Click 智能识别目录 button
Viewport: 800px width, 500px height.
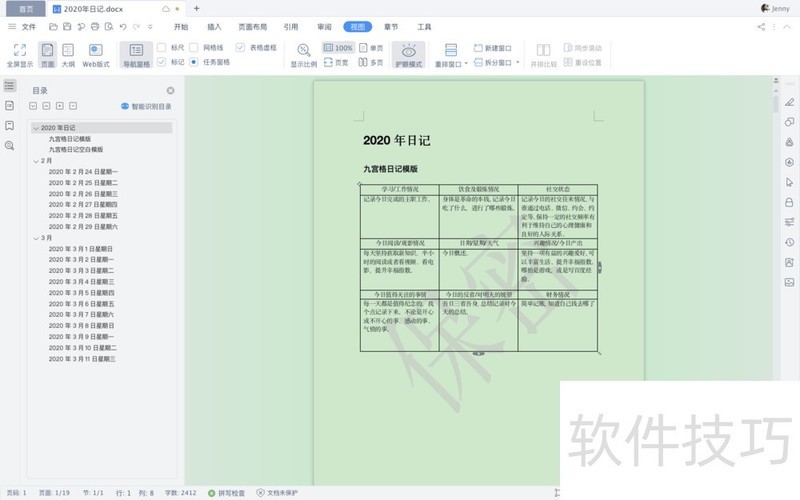146,105
